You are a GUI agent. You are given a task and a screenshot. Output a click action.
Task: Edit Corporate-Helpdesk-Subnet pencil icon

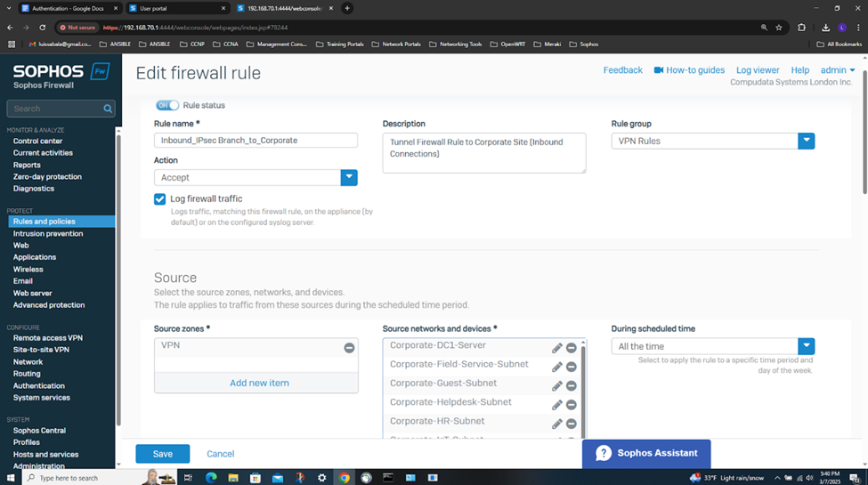point(557,405)
